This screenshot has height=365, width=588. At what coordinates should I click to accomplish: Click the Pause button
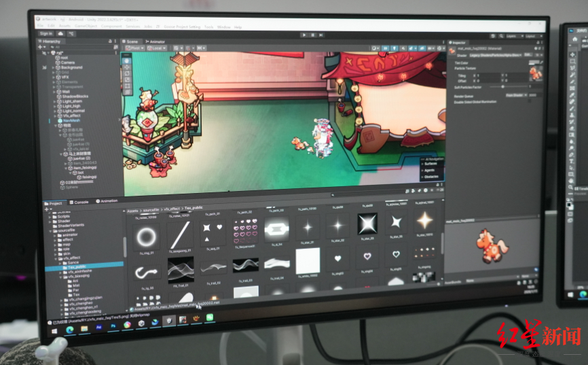click(x=312, y=35)
